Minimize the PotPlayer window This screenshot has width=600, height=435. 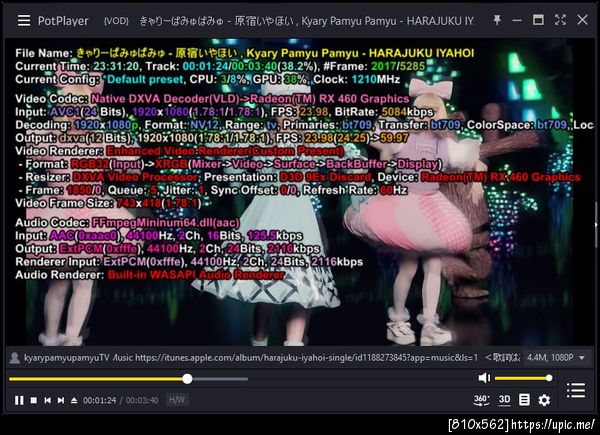click(x=517, y=20)
